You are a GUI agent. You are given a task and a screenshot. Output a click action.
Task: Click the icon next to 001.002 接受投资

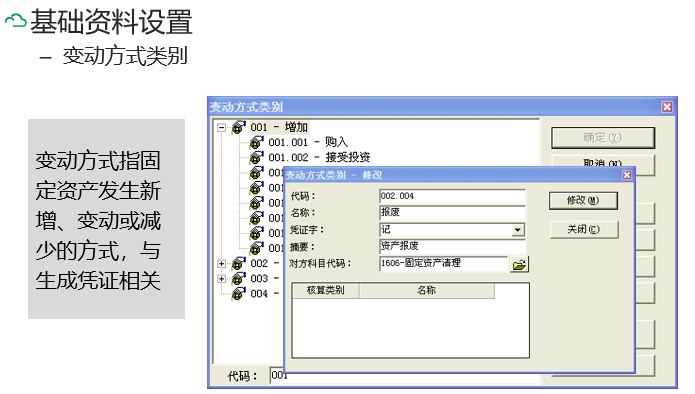(257, 158)
